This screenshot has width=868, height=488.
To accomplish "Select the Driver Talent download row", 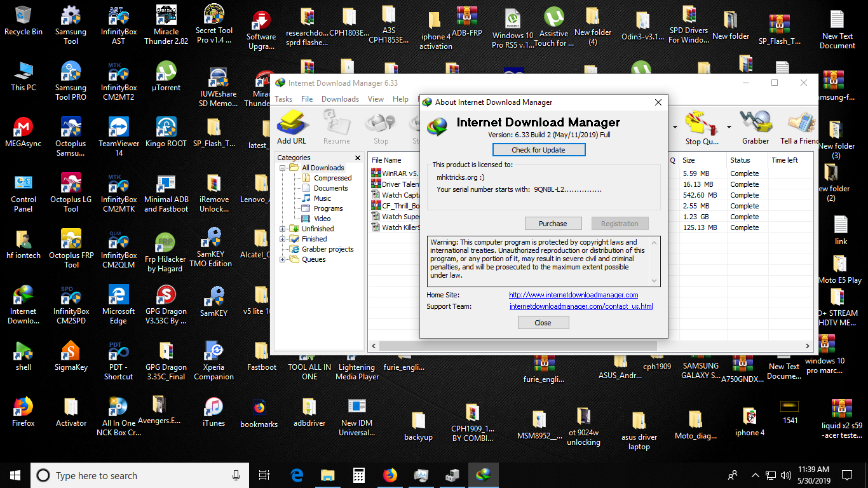I will pyautogui.click(x=395, y=184).
